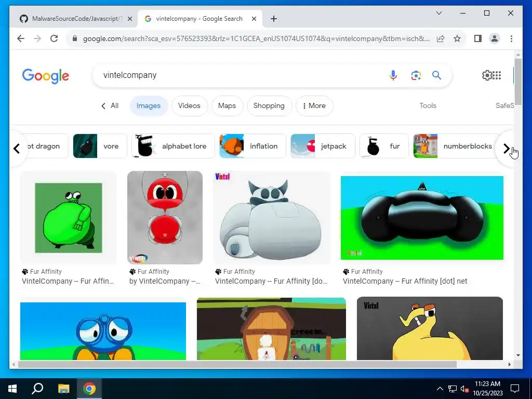532x399 pixels.
Task: Switch to Maps results
Action: pos(227,106)
